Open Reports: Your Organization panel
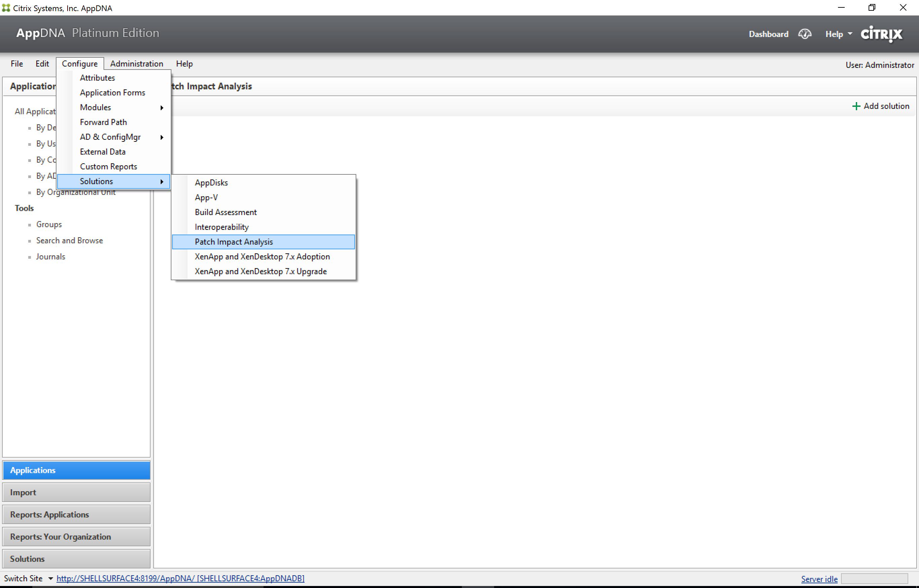This screenshot has width=919, height=588. coord(76,537)
